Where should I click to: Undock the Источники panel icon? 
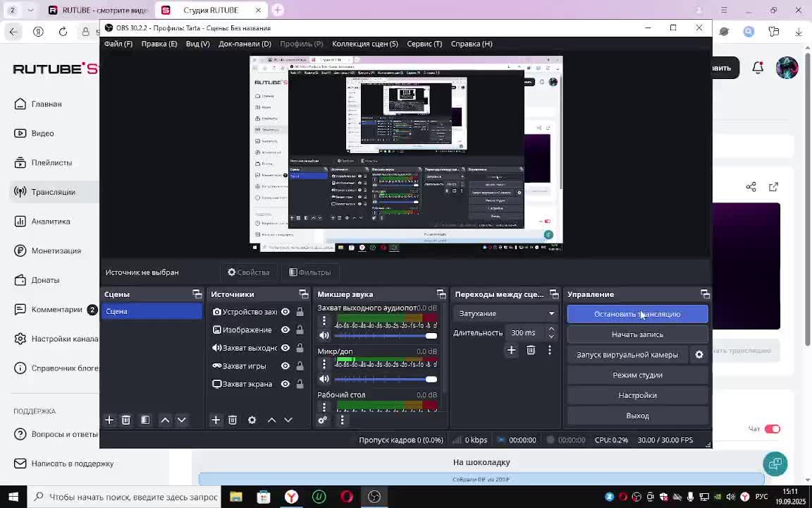(x=304, y=294)
